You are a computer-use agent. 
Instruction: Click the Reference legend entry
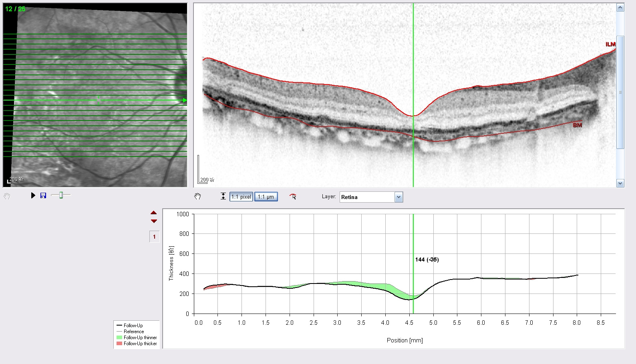(x=130, y=332)
